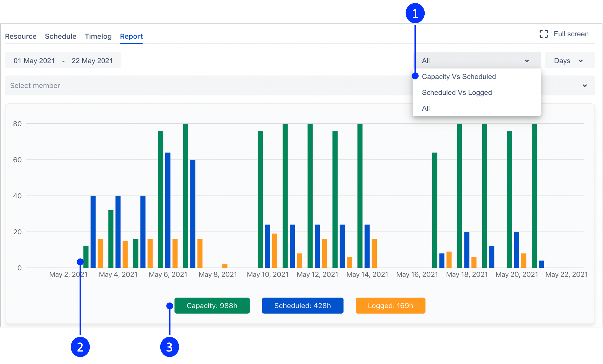Switch to the Schedule tab
Screen dimensions: 603x364
coord(60,36)
